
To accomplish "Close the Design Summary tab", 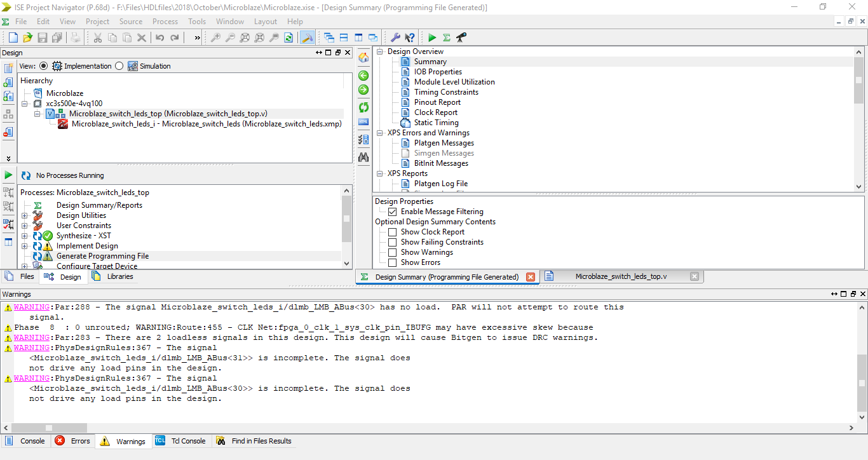I will pos(531,277).
